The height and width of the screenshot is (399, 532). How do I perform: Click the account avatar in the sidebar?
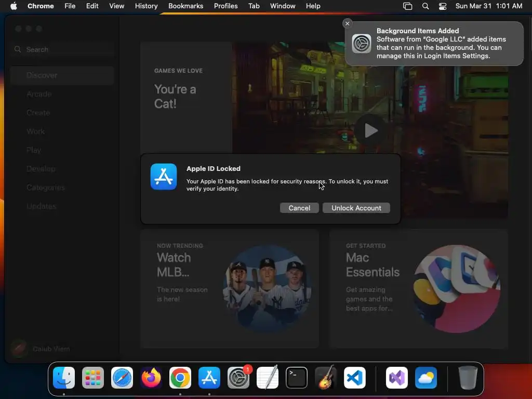point(19,349)
